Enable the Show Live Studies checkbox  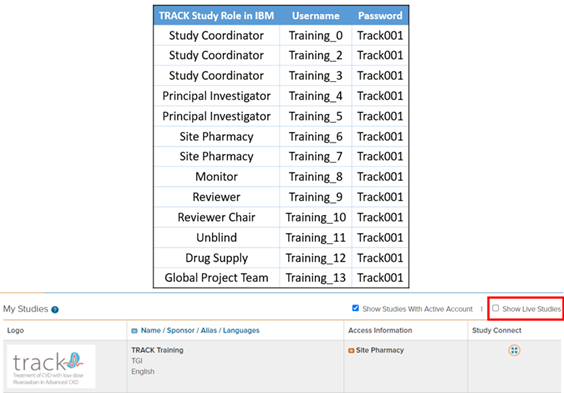click(495, 308)
